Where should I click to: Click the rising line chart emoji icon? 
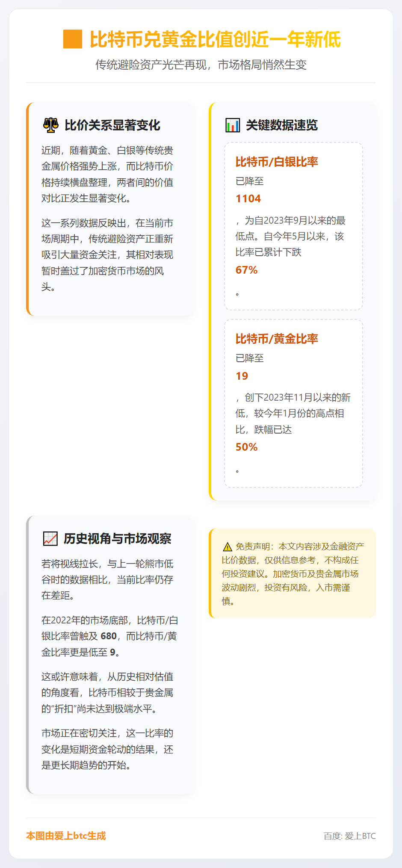coord(50,539)
